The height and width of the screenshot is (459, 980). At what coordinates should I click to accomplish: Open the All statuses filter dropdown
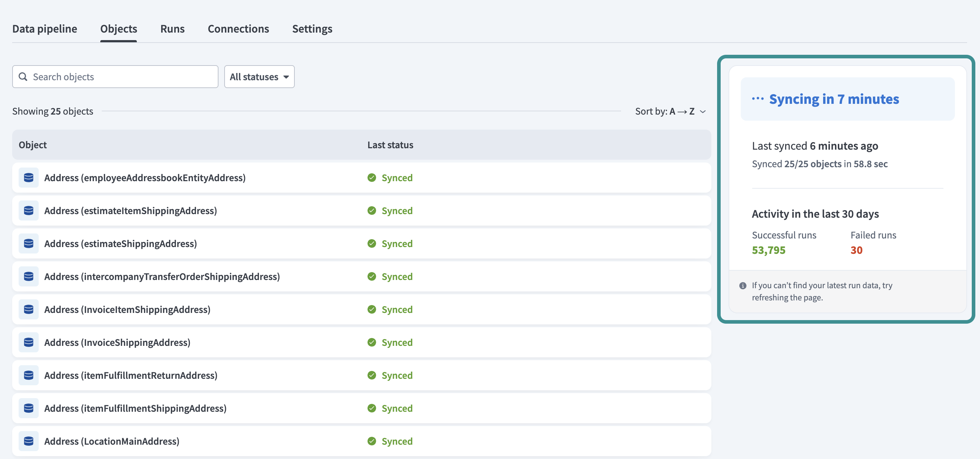(259, 76)
